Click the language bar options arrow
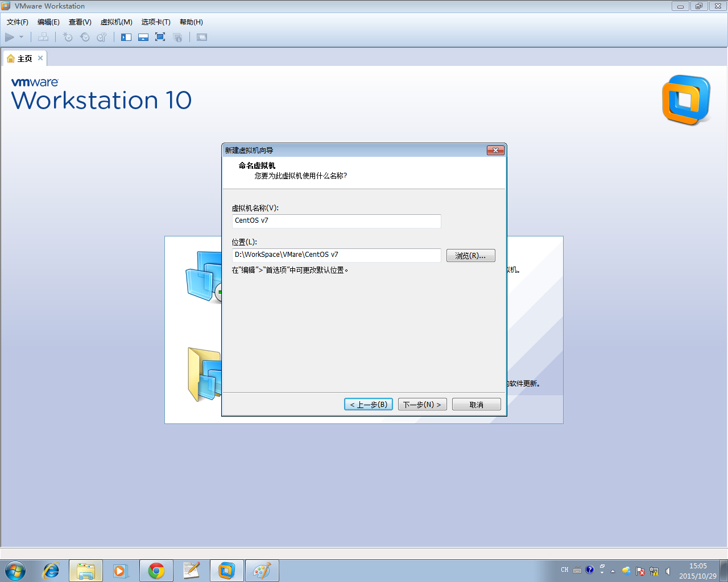728x582 pixels. pyautogui.click(x=602, y=572)
